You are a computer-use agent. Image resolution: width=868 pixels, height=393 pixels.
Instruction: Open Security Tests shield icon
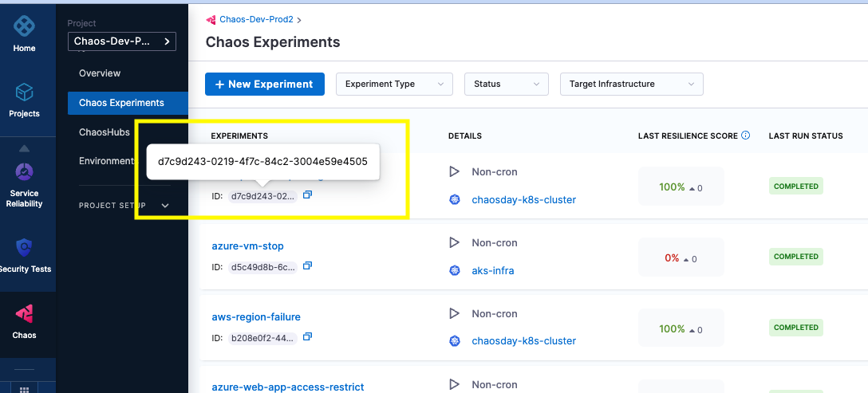click(x=24, y=248)
